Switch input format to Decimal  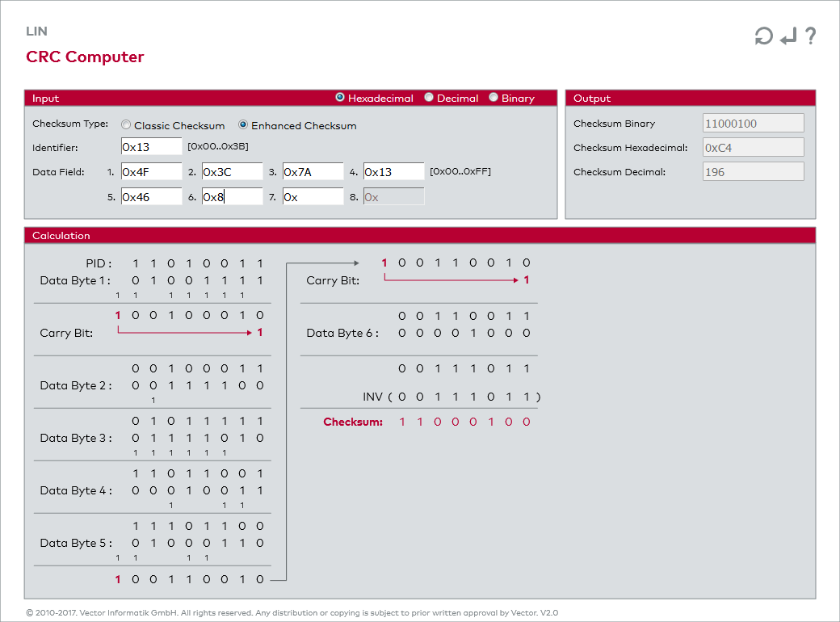pos(429,98)
